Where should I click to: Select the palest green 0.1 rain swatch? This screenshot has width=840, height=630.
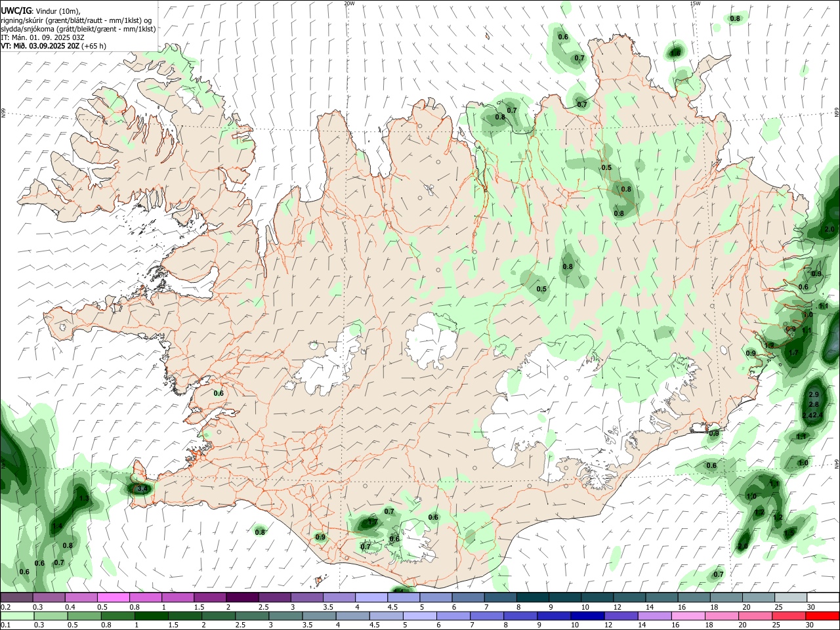click(17, 616)
